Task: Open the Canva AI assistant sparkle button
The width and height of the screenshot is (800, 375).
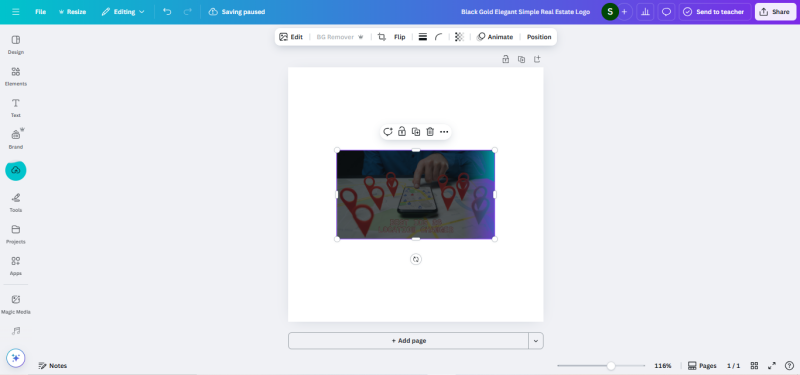Action: (16, 358)
